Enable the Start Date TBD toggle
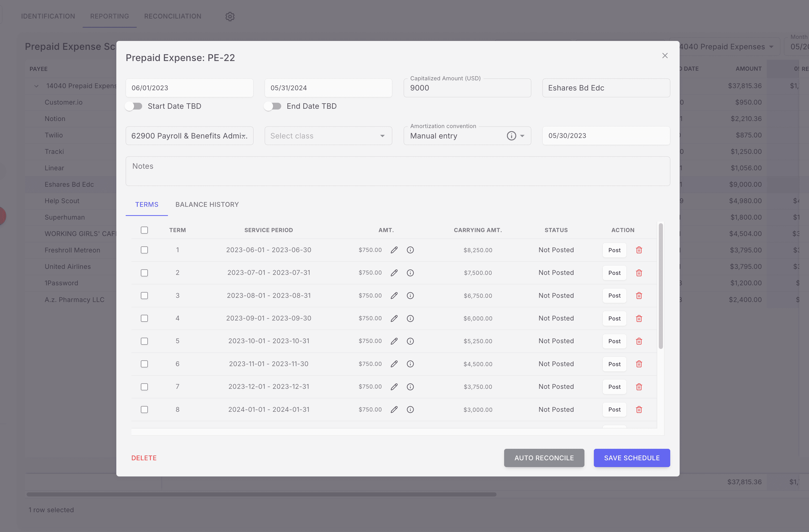The width and height of the screenshot is (809, 532). (134, 106)
